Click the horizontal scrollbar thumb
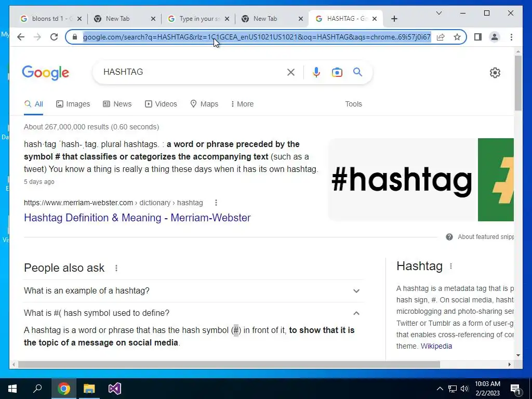The width and height of the screenshot is (532, 399). (229, 364)
